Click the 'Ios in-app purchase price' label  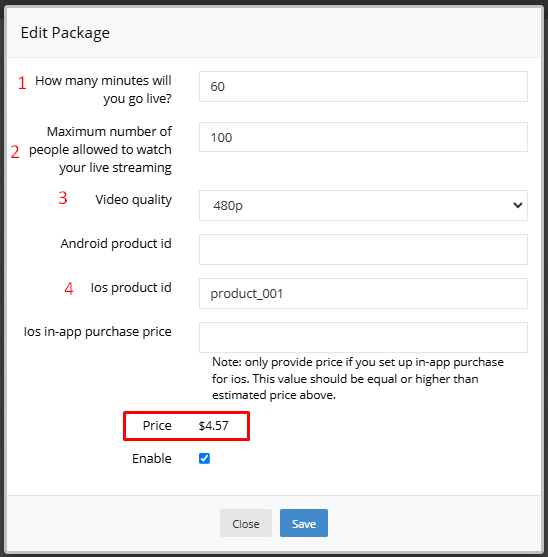point(98,332)
